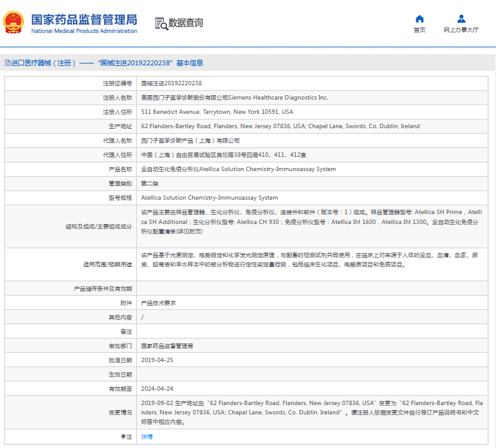Screen dimensions: 496x448
Task: Click the national emblem logo
Action: pyautogui.click(x=14, y=22)
